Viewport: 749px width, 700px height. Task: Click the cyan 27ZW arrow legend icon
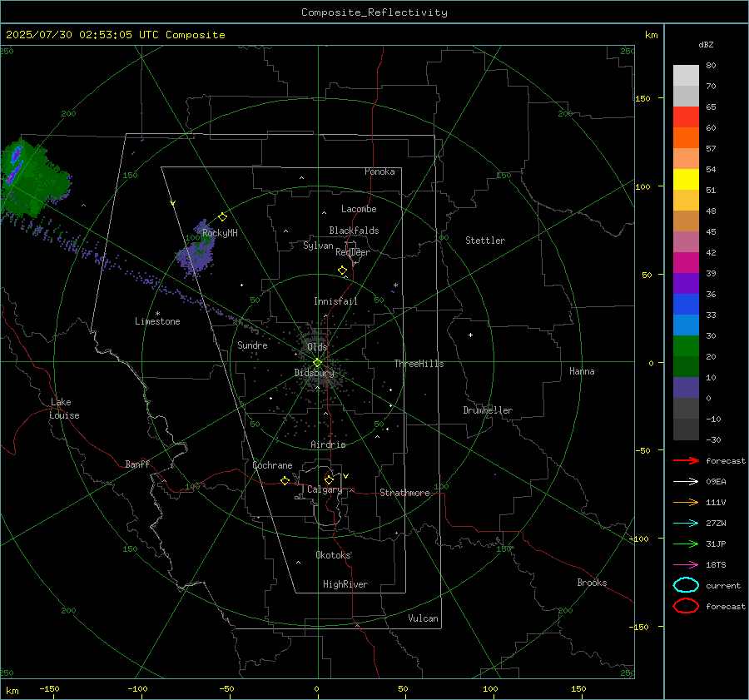click(x=686, y=524)
